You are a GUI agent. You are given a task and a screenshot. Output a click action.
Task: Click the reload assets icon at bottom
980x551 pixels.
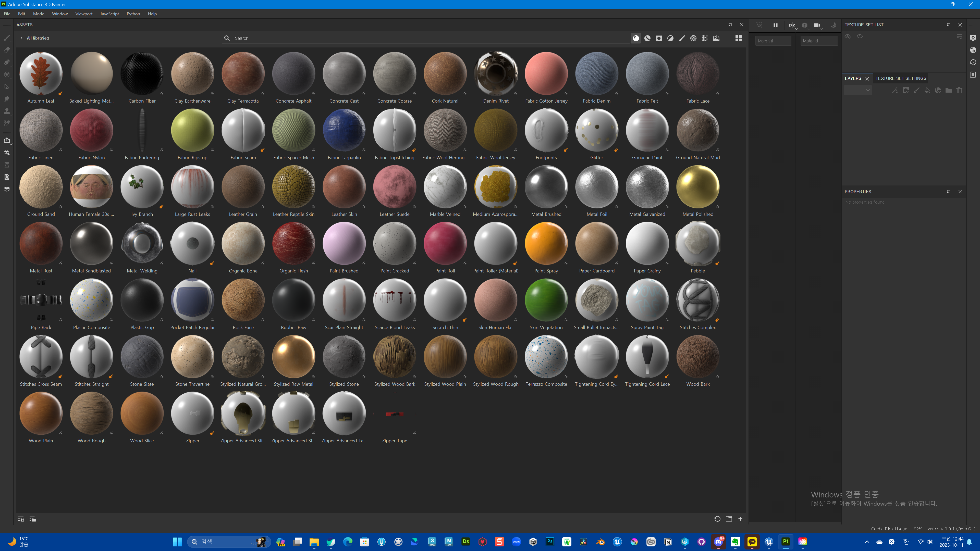click(x=717, y=519)
